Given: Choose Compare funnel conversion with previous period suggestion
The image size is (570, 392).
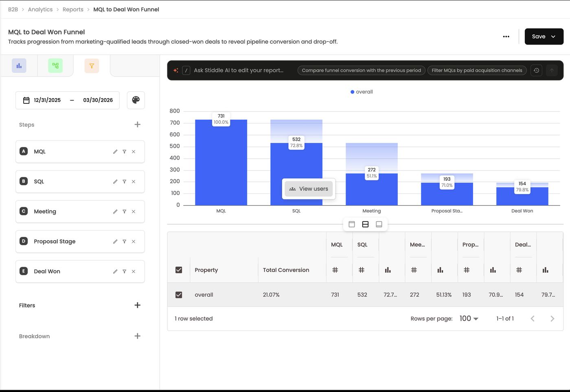Looking at the screenshot, I should (362, 70).
